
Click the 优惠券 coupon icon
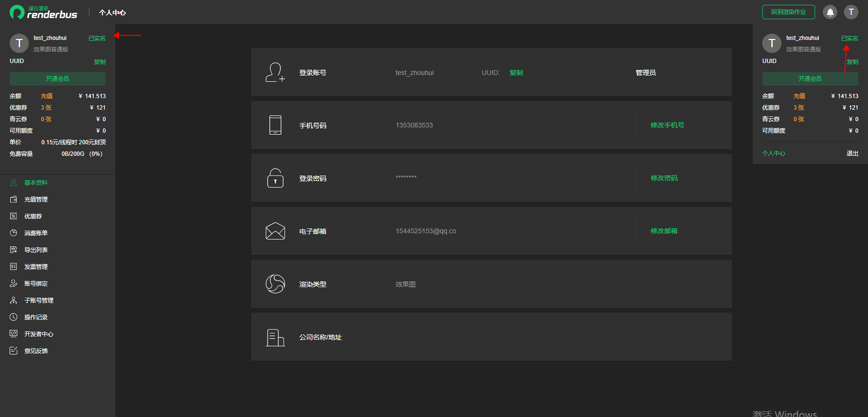pos(13,216)
